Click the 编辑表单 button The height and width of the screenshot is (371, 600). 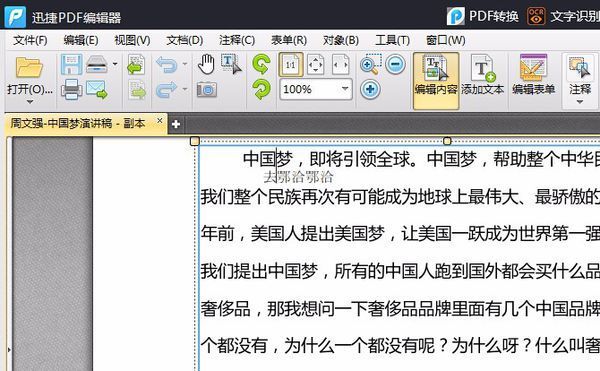click(x=533, y=75)
